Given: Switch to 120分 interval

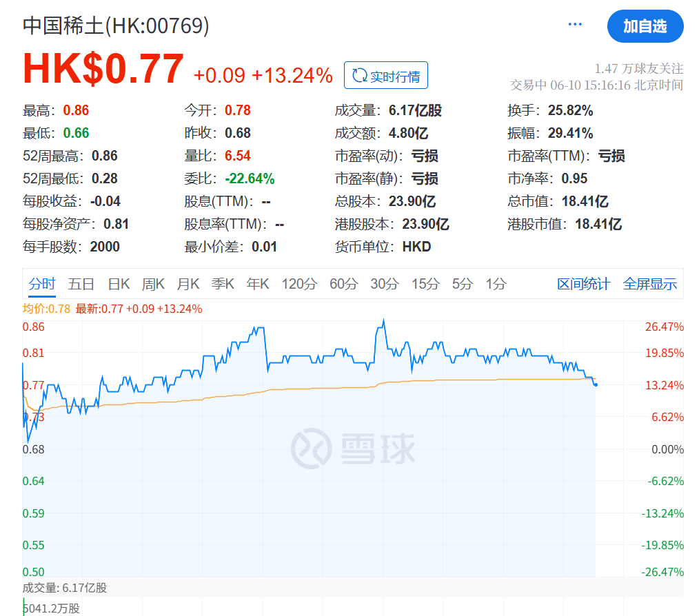Looking at the screenshot, I should tap(299, 284).
